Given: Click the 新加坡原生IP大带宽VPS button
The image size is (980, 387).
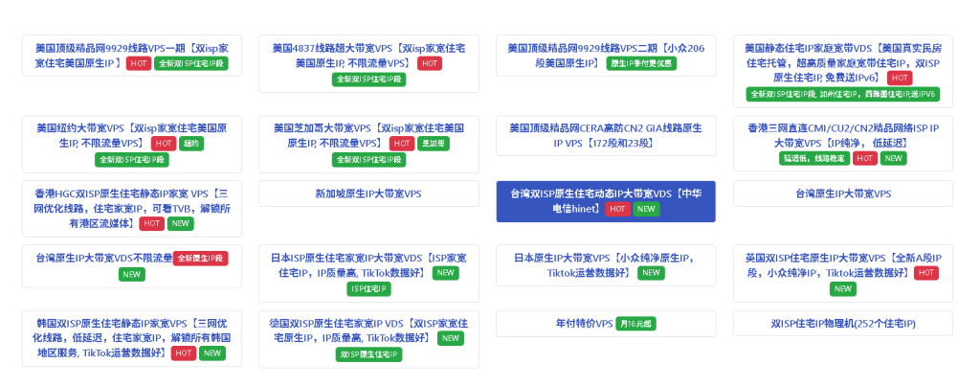Looking at the screenshot, I should [x=368, y=193].
